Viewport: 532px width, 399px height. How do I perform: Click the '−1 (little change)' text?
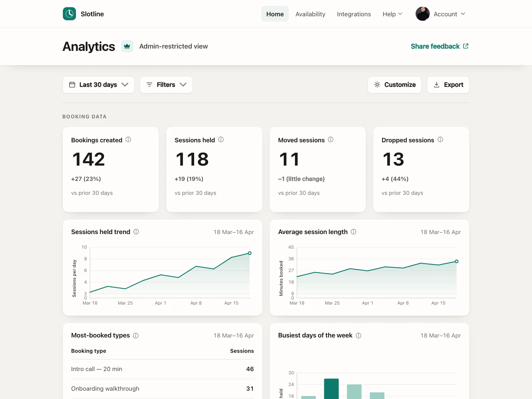click(302, 179)
